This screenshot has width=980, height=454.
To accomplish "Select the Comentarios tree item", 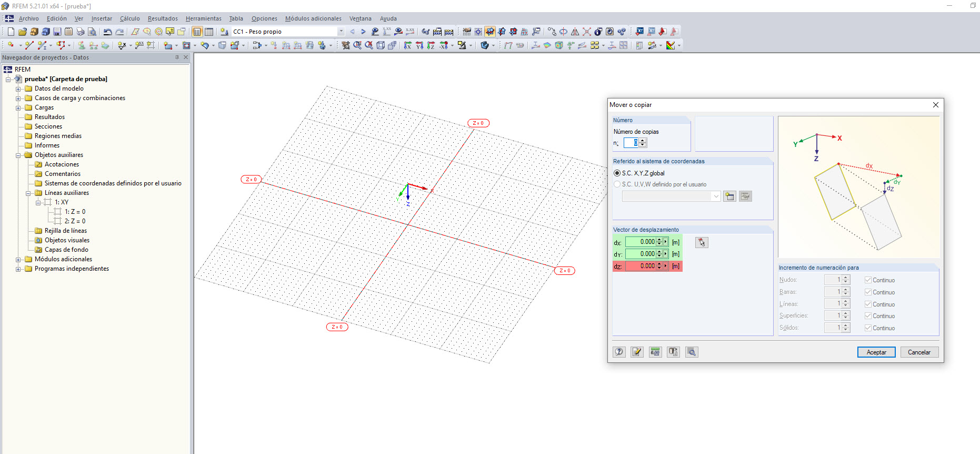I will click(x=63, y=174).
